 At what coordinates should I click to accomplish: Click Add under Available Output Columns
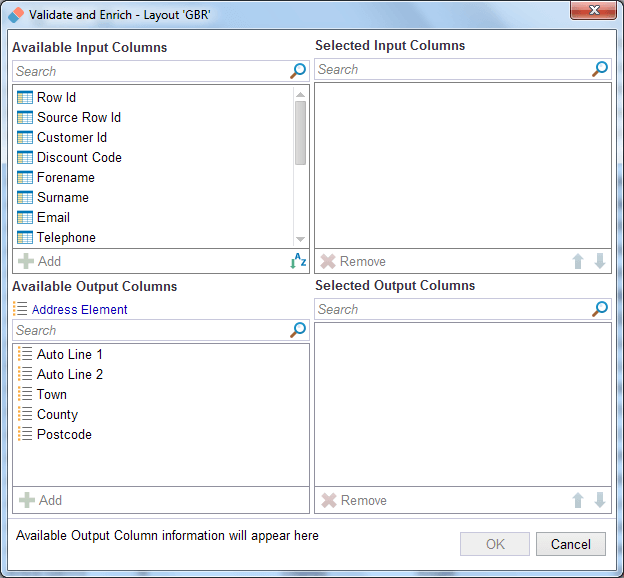click(x=40, y=500)
